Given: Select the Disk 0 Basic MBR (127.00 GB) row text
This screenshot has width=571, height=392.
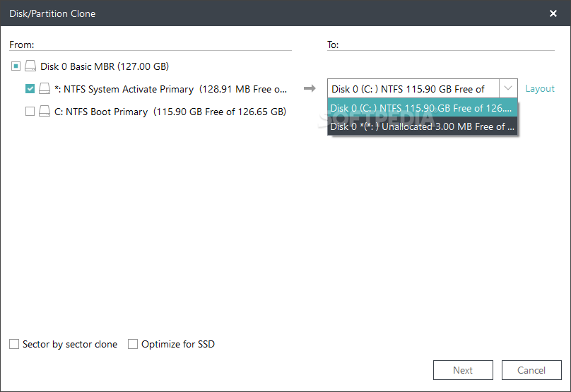Looking at the screenshot, I should pos(105,66).
